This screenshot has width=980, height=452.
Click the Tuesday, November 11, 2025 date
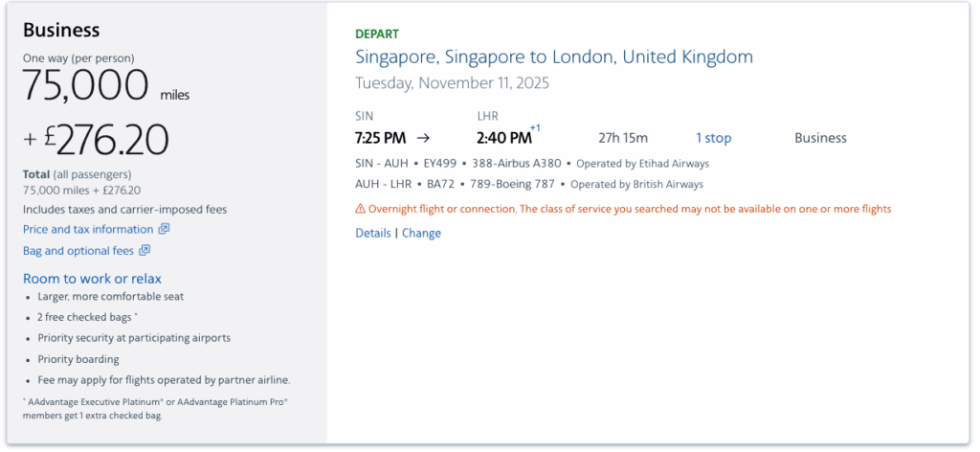[x=452, y=83]
